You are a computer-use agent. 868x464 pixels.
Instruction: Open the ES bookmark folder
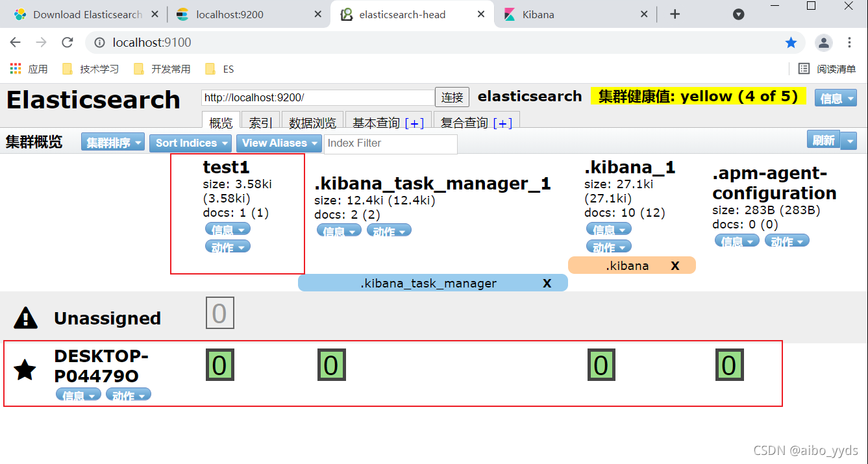(x=219, y=69)
